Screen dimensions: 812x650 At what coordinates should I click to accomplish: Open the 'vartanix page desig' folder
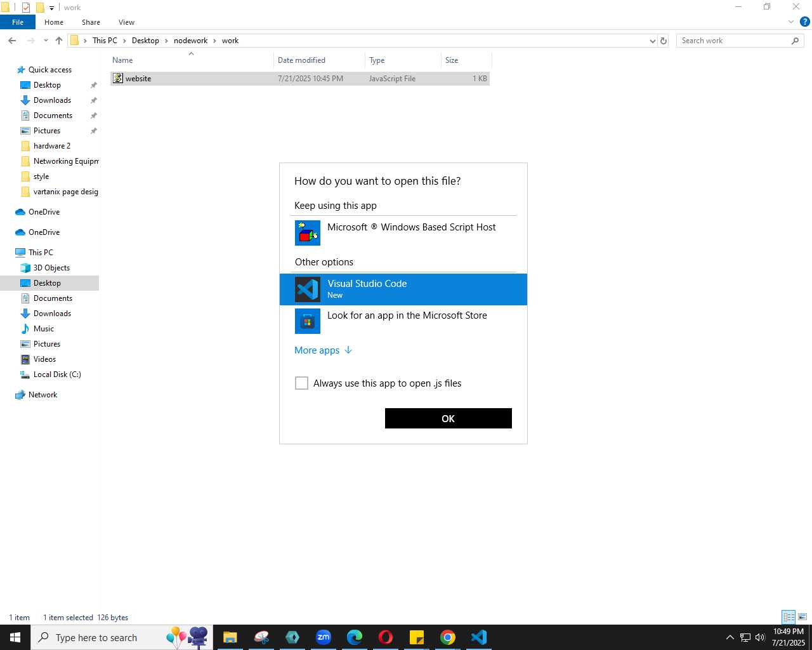[x=65, y=192]
